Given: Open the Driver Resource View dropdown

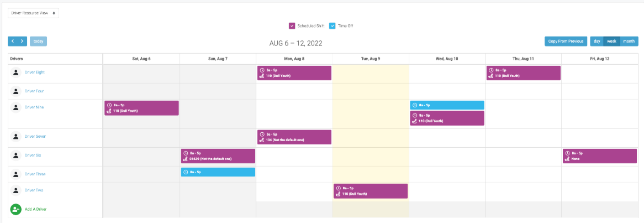Looking at the screenshot, I should point(33,13).
